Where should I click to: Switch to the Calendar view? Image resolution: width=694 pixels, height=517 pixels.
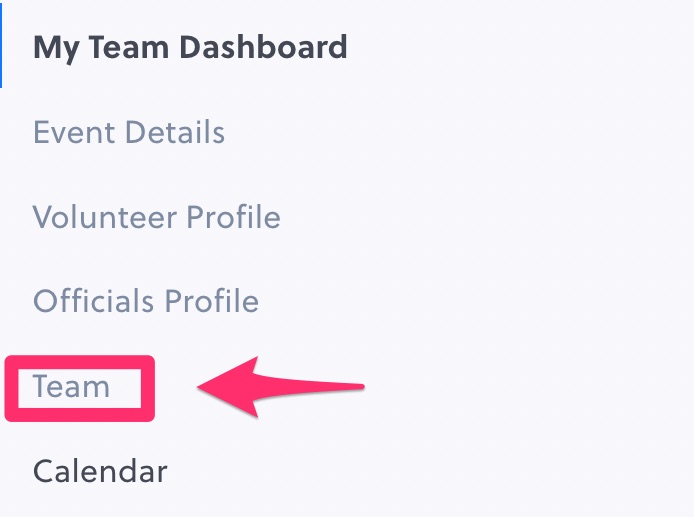(x=100, y=470)
